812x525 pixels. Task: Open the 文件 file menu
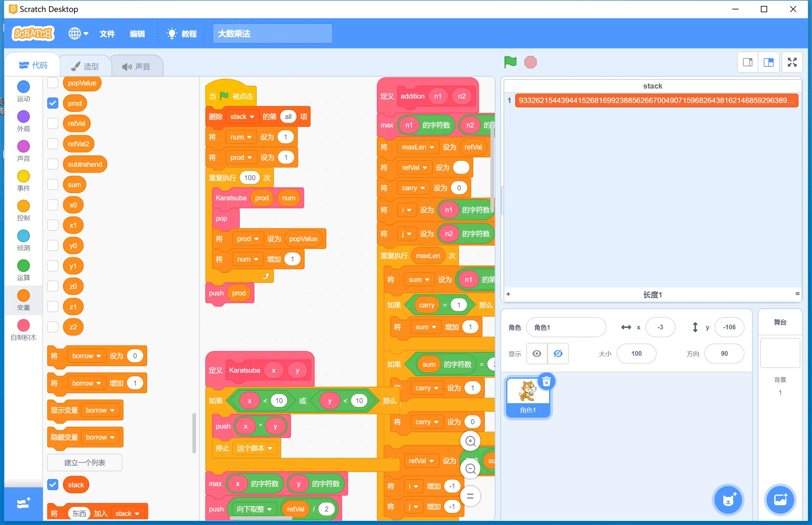107,34
